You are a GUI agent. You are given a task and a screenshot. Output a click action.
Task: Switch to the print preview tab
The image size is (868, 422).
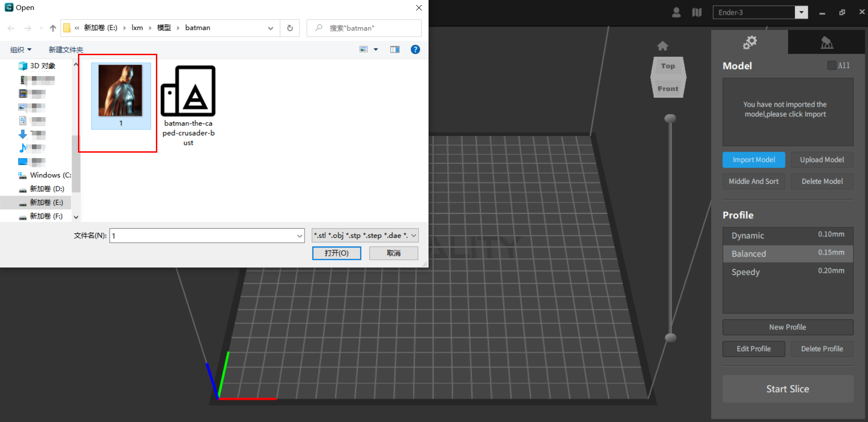click(x=827, y=42)
